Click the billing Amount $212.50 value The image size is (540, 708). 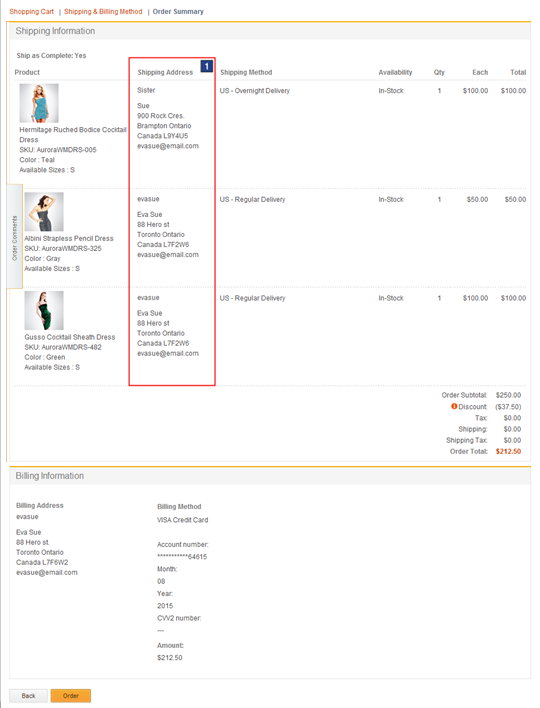[170, 658]
